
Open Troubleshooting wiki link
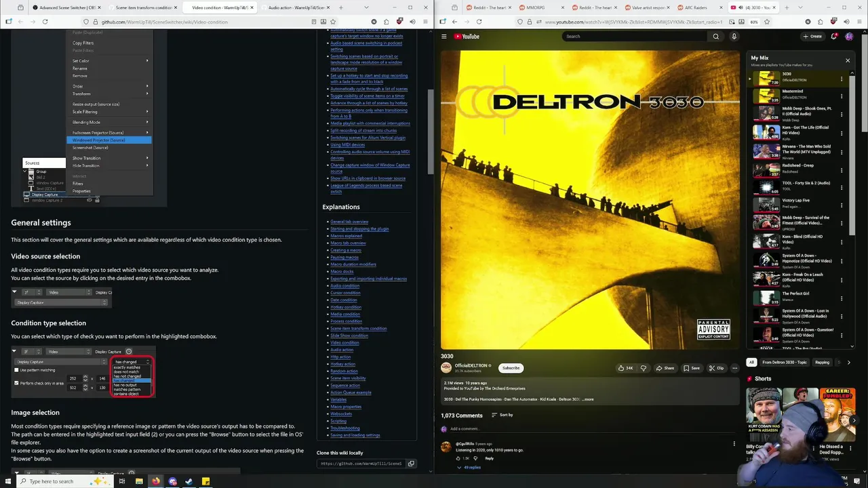344,428
